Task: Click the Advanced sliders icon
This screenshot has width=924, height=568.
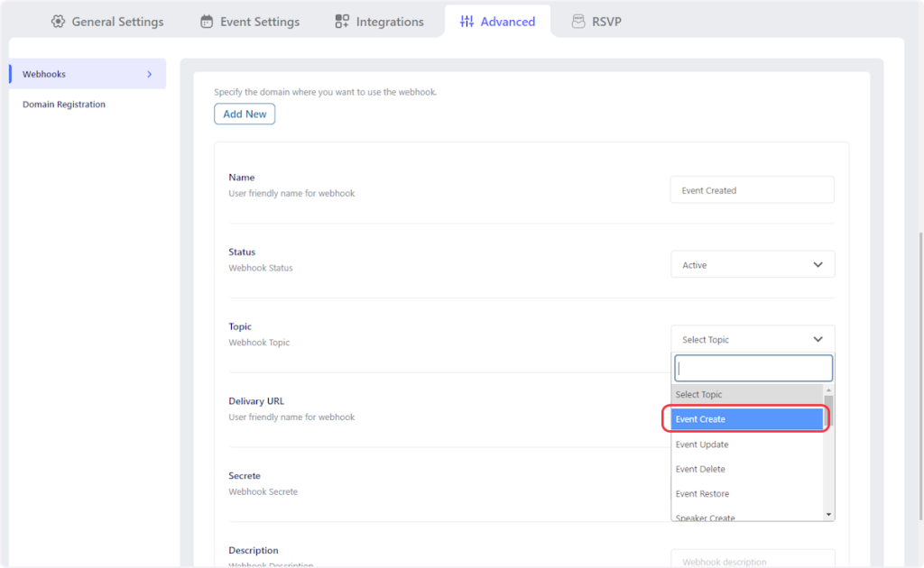Action: (467, 22)
